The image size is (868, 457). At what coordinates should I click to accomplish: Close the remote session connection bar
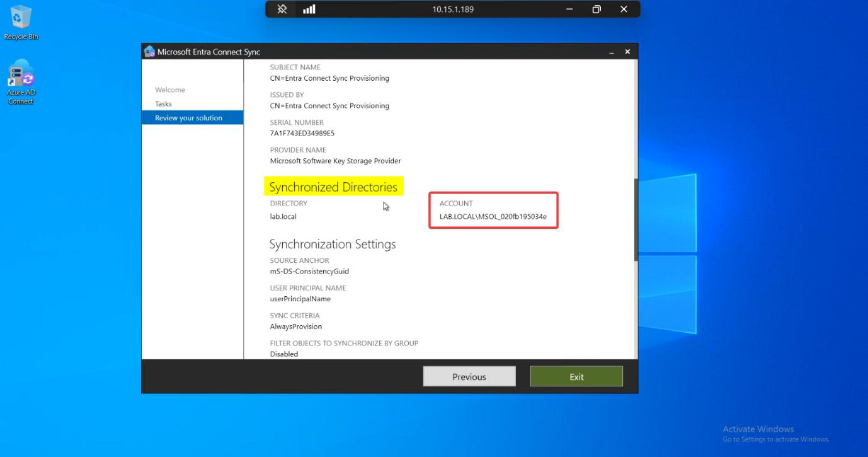click(624, 9)
